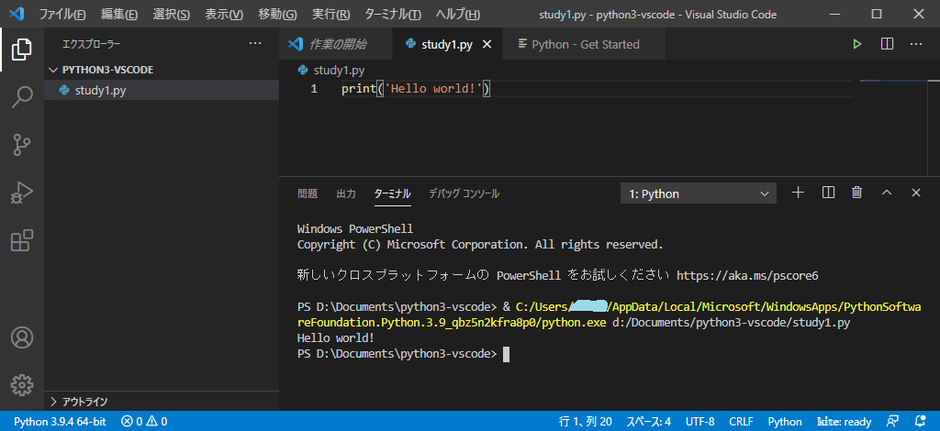The image size is (940, 431).
Task: Kill the terminal with trash icon
Action: tap(857, 192)
